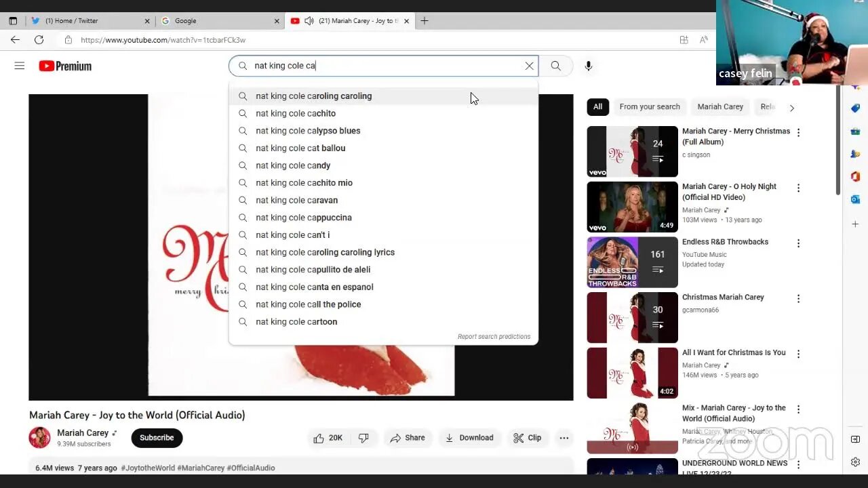
Task: Click Report search predictions link
Action: click(x=494, y=337)
